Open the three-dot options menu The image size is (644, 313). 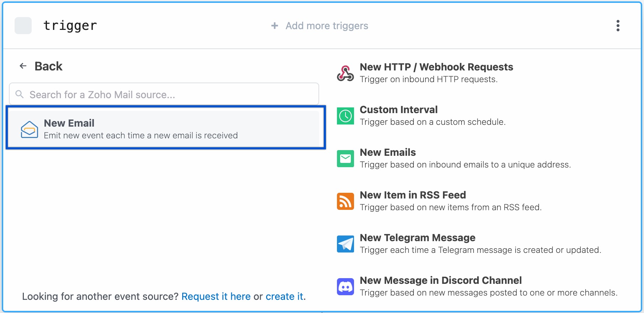point(618,26)
